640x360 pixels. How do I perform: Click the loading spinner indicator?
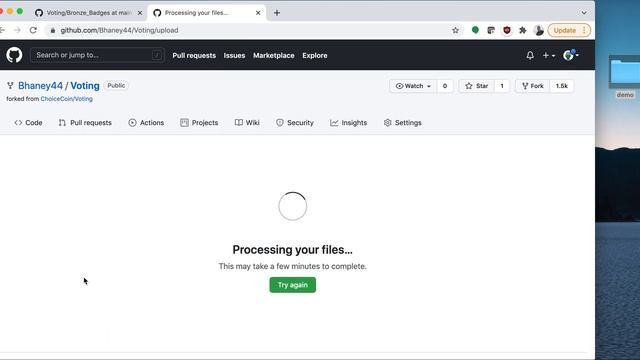coord(293,206)
